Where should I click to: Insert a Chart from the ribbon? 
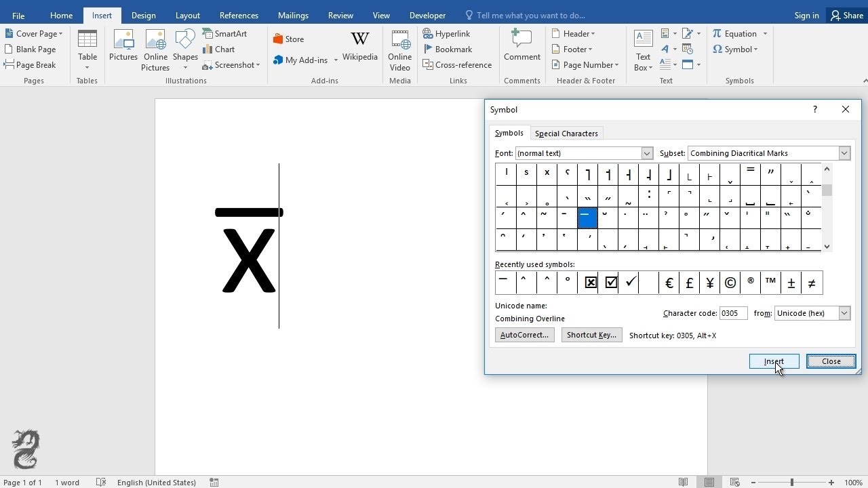[x=218, y=49]
